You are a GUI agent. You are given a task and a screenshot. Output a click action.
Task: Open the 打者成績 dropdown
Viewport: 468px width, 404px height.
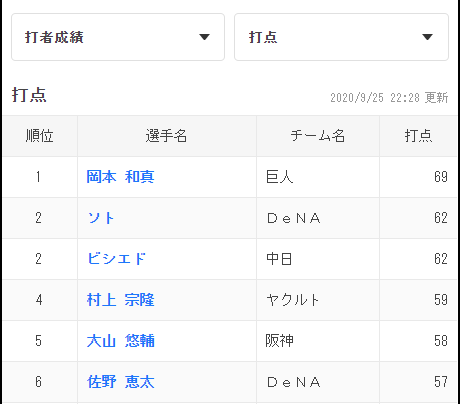[x=118, y=37]
